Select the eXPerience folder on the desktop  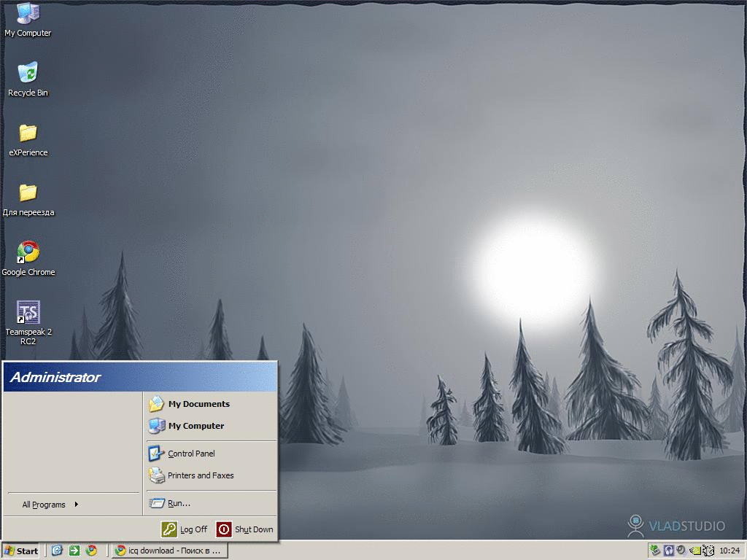click(x=28, y=139)
